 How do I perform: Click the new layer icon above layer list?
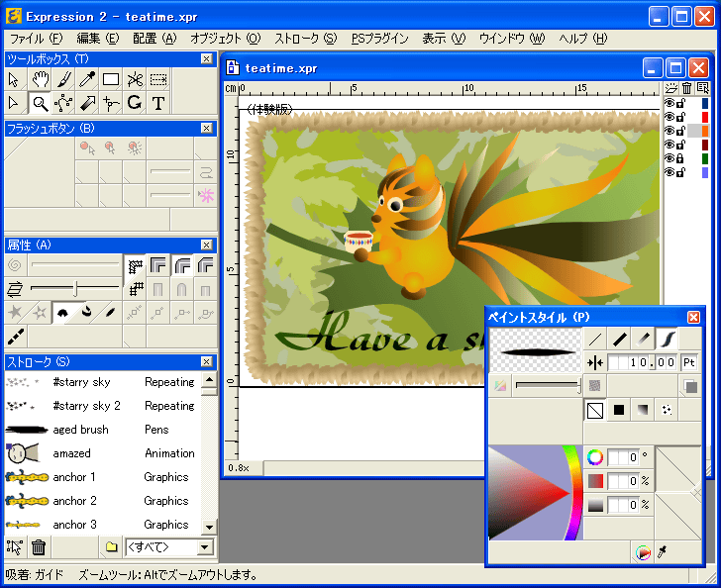(670, 88)
